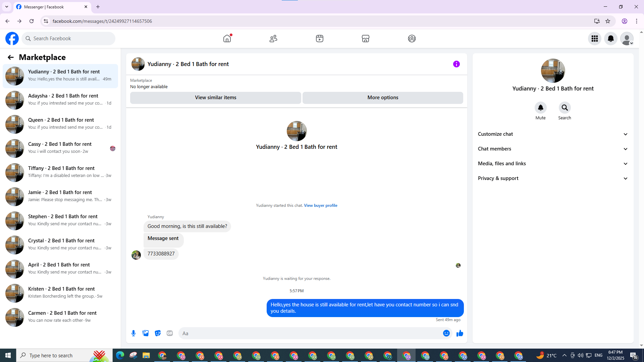The height and width of the screenshot is (362, 644).
Task: Open the View buyer profile link
Action: pos(320,205)
